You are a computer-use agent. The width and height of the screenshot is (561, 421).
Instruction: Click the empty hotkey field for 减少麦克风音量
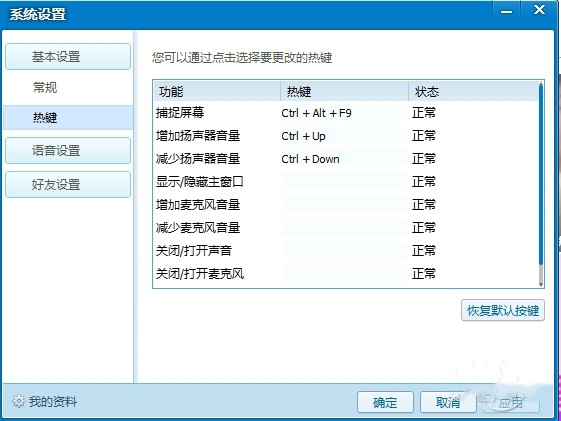[x=344, y=227]
